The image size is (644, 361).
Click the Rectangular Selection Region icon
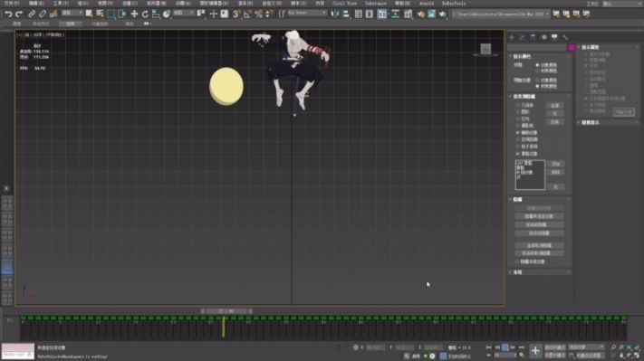[x=111, y=14]
